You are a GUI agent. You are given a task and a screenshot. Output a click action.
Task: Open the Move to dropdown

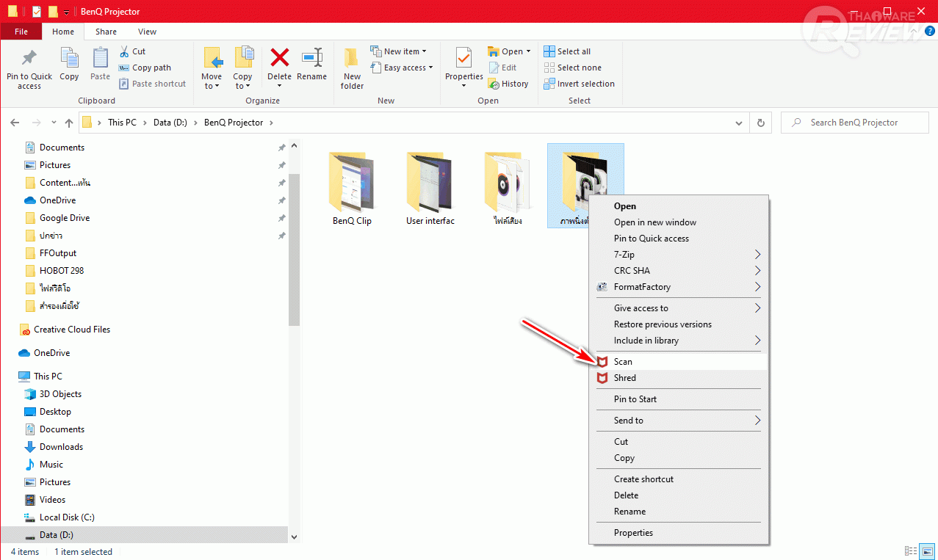[212, 81]
